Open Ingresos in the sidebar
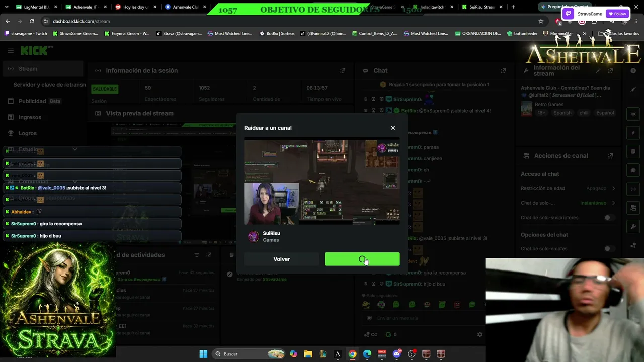Screen dimensions: 644x362 point(30,117)
